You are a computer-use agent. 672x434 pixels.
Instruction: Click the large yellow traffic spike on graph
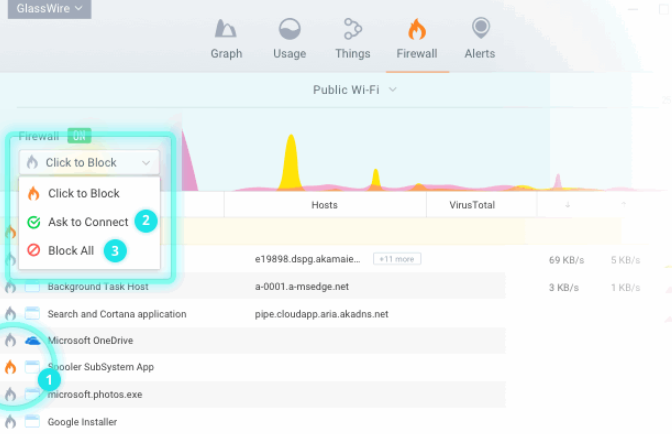291,165
